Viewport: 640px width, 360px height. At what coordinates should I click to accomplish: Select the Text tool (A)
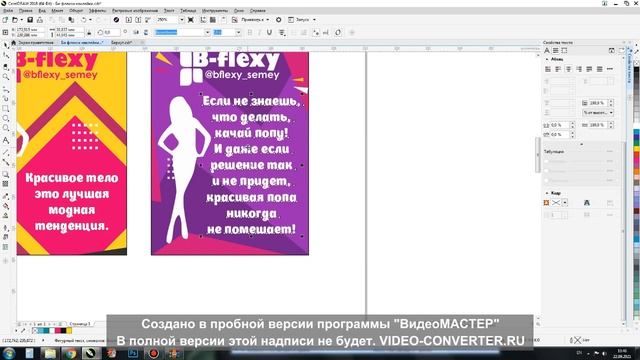6,140
